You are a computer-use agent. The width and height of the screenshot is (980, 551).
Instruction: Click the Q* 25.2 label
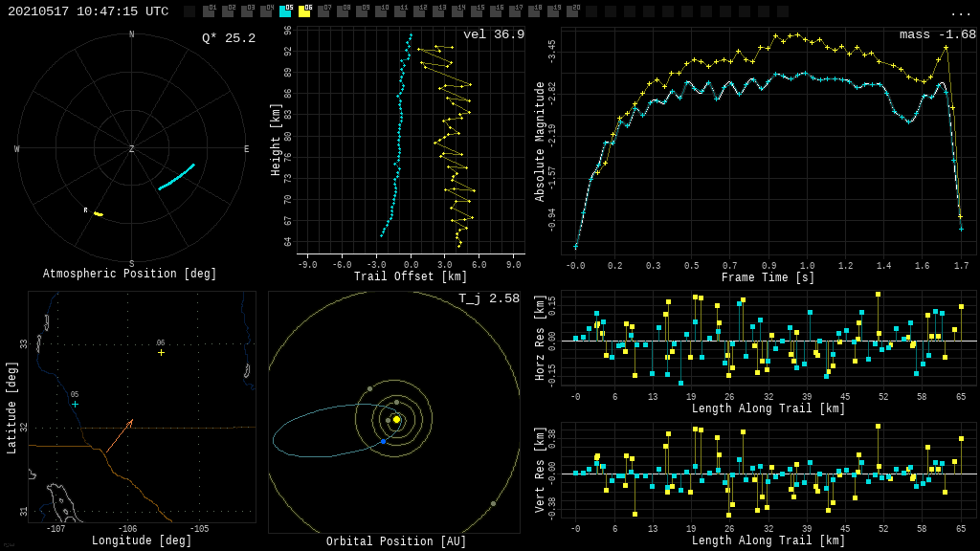pyautogui.click(x=228, y=38)
